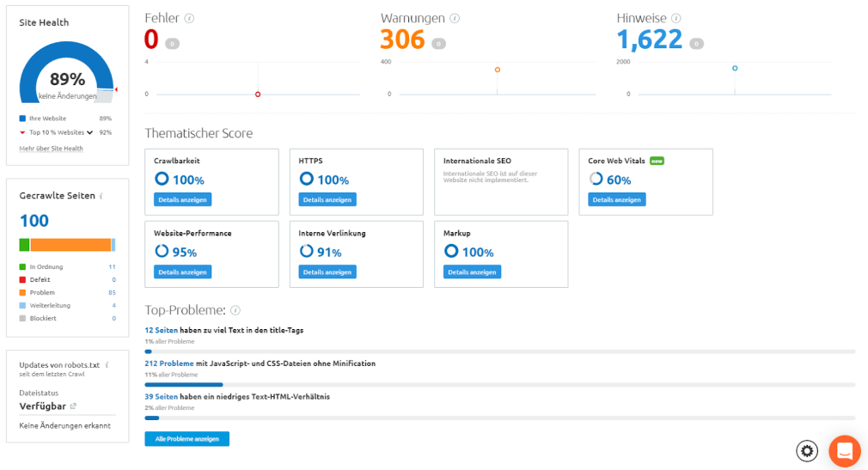Open the orange chat widget

[844, 450]
